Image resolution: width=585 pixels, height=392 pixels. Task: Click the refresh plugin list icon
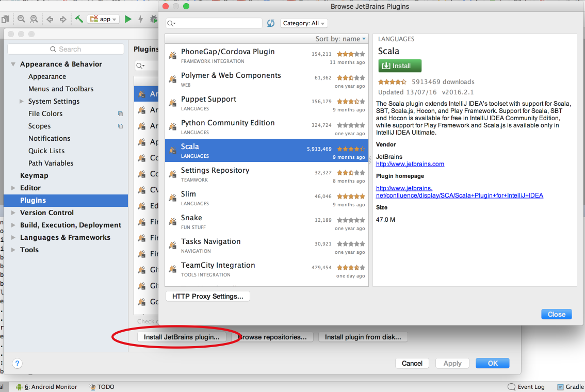(271, 23)
